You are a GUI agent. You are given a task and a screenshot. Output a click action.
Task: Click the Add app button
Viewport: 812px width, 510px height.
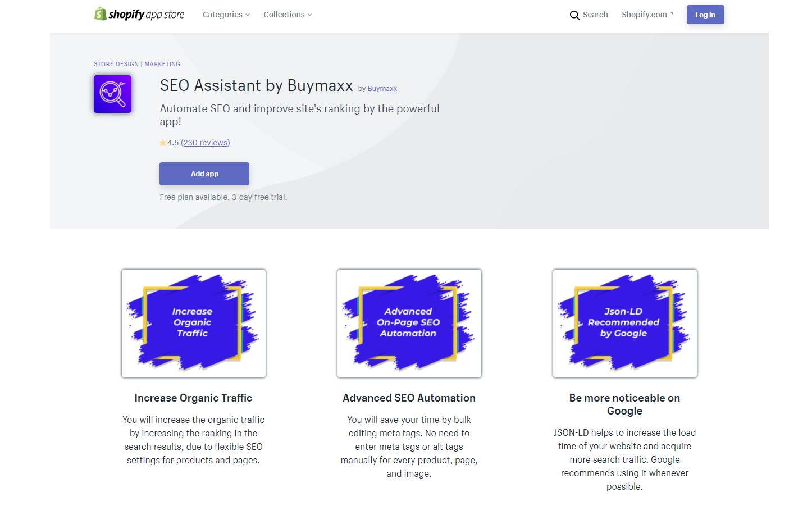coord(204,174)
